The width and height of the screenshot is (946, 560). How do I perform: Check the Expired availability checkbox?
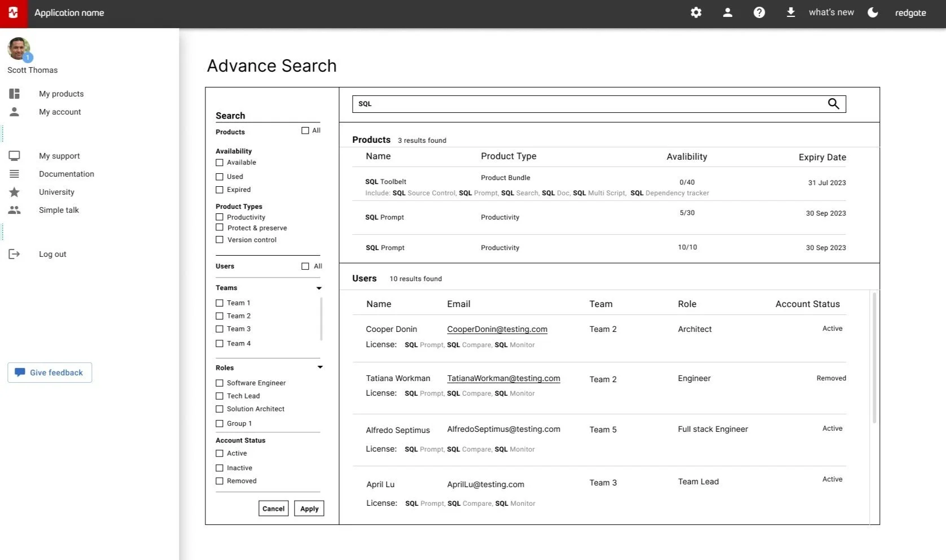click(x=220, y=190)
